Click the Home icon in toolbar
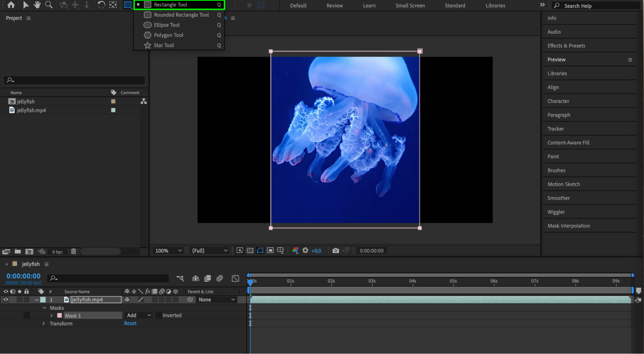644x354 pixels. [x=11, y=5]
